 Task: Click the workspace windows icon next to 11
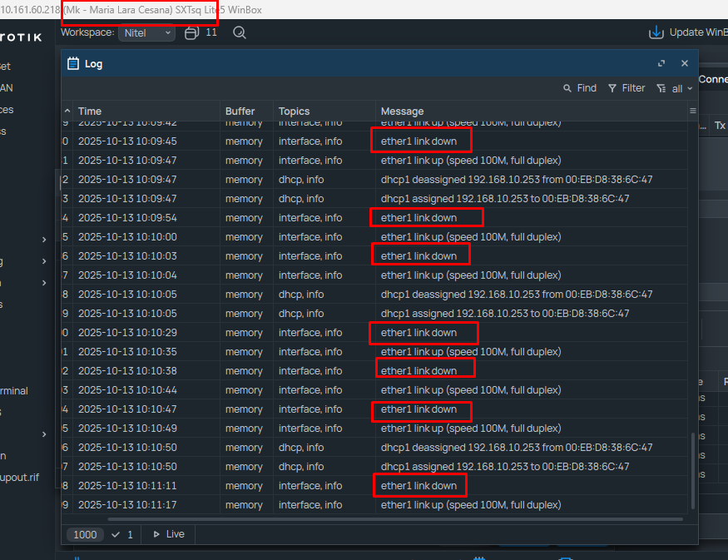pyautogui.click(x=191, y=32)
